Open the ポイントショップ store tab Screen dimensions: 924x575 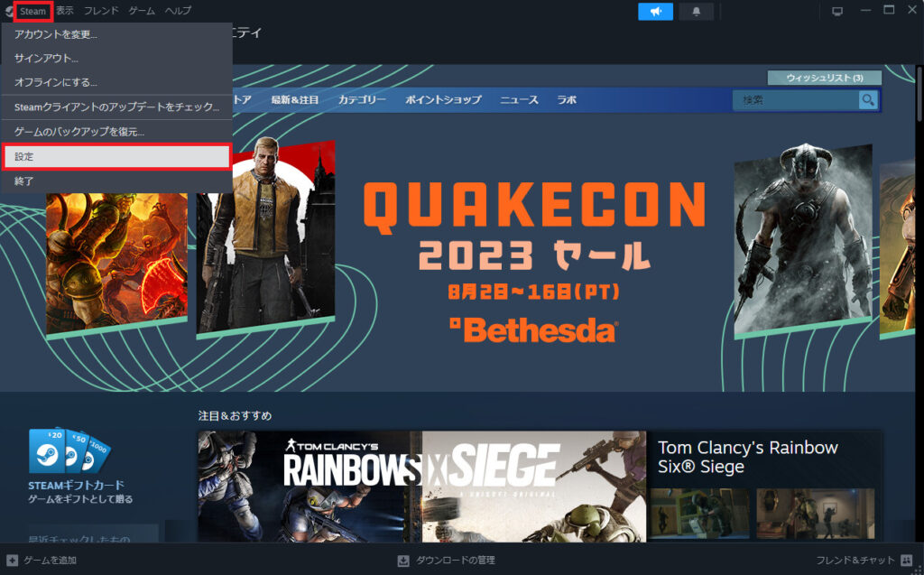(443, 99)
